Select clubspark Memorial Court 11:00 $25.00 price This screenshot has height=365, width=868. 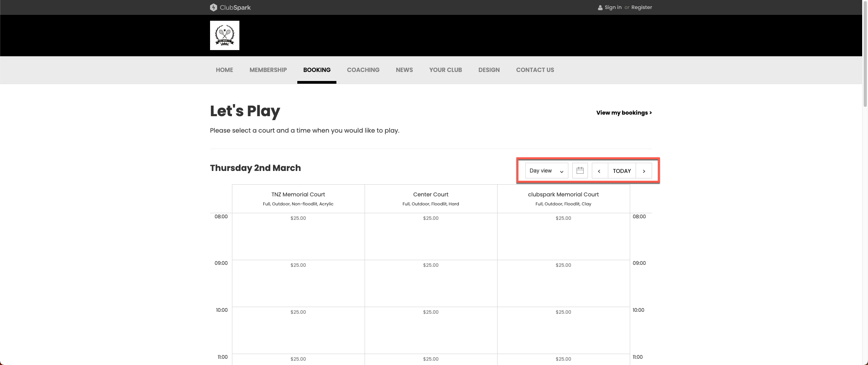point(563,359)
